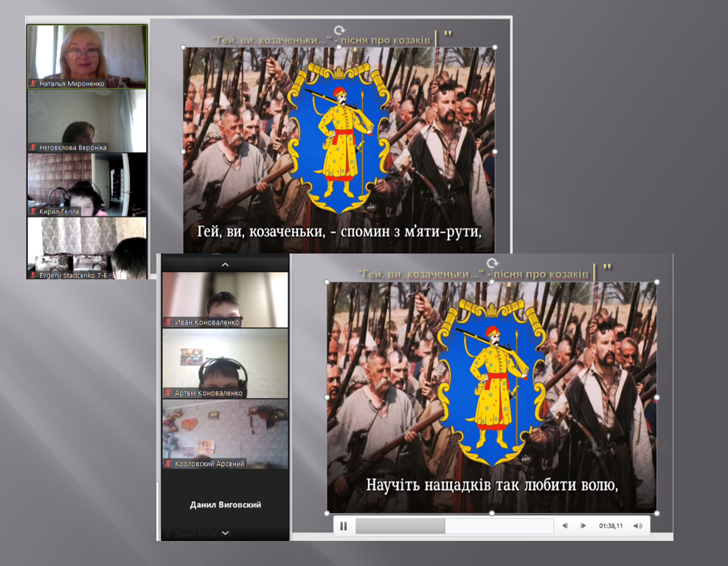Click top-left sizing handle of 'спомин з м'яти-рути' video

(x=183, y=47)
